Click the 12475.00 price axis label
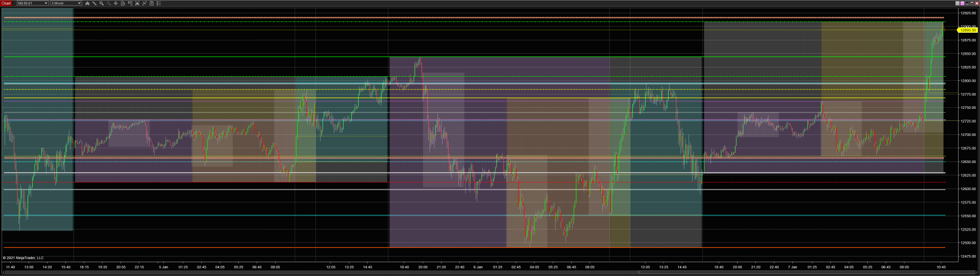Viewport: 980px width, 276px height. coord(968,257)
